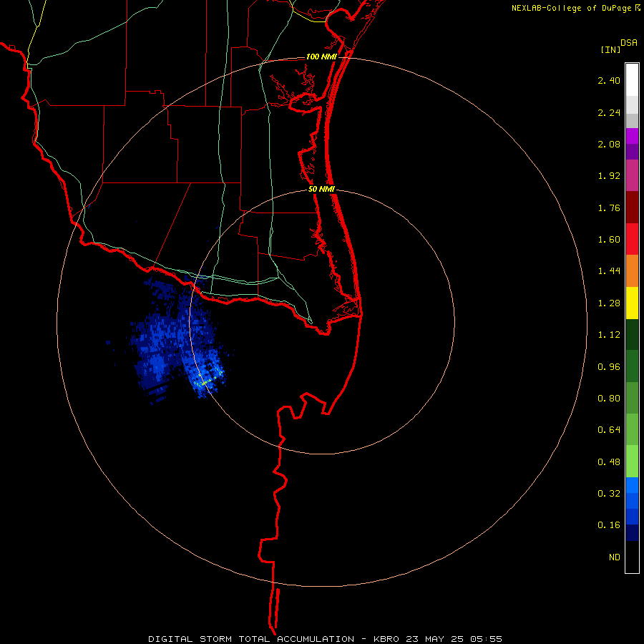Click the 0.32 legend value
The width and height of the screenshot is (644, 644).
coord(609,494)
